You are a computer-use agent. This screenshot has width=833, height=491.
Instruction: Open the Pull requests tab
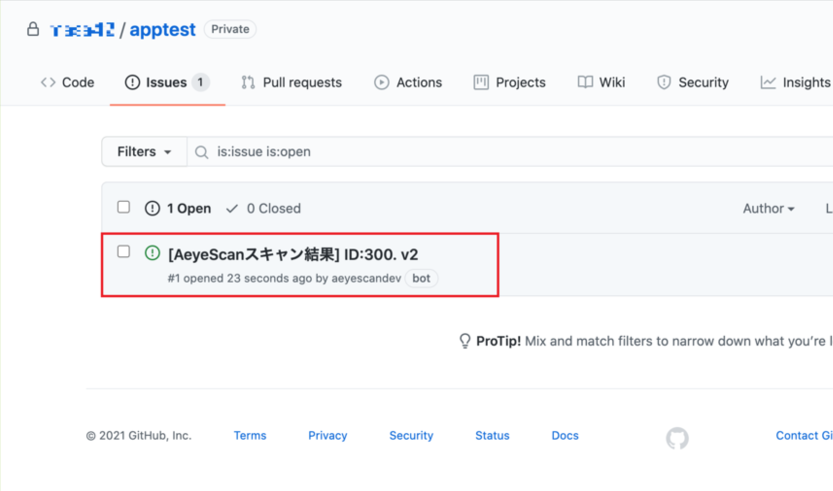291,82
